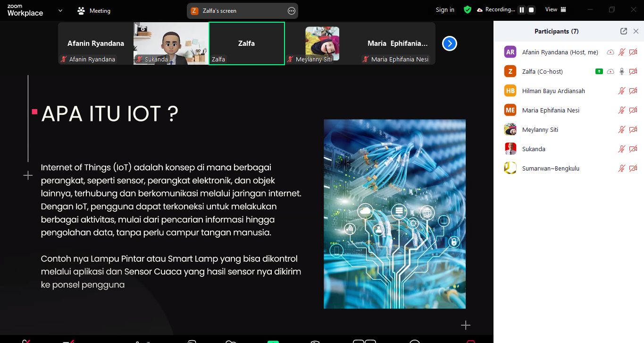The height and width of the screenshot is (343, 644).
Task: Select Zalfa's highlighted video tile
Action: click(247, 43)
